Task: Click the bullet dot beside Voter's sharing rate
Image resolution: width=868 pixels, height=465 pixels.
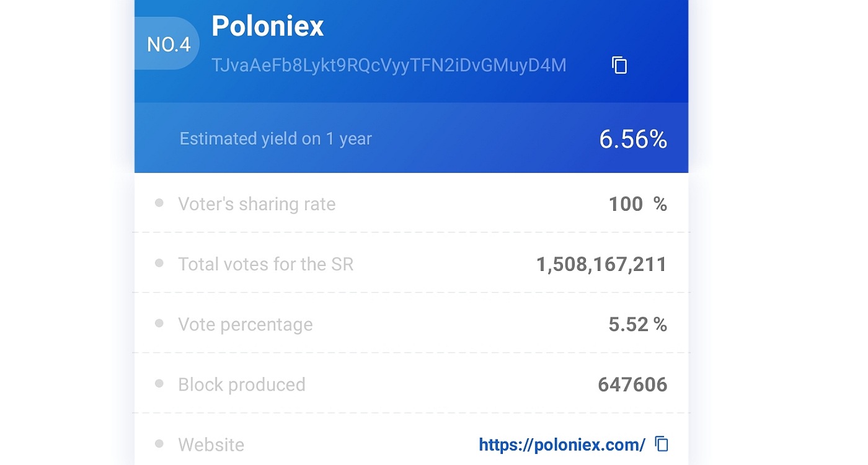Action: click(x=159, y=203)
